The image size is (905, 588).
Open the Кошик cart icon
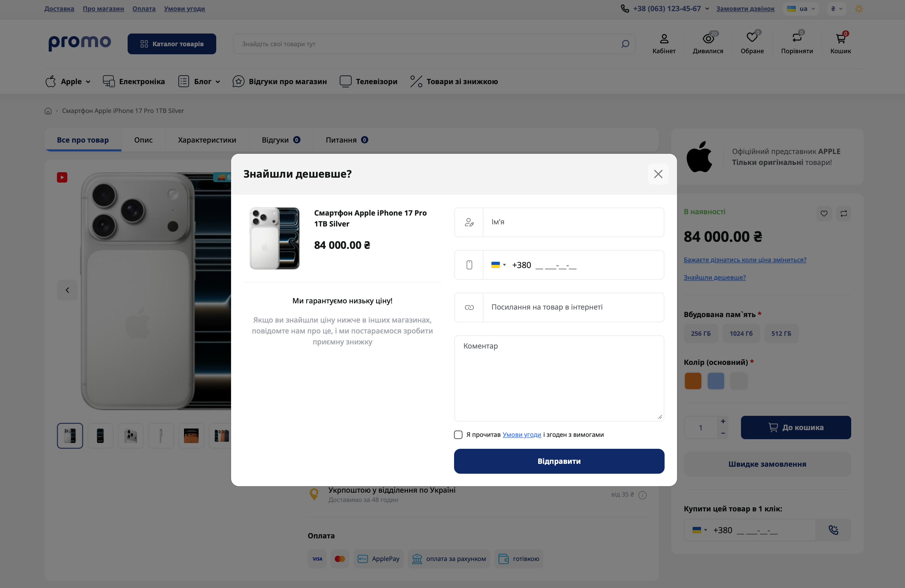[840, 38]
